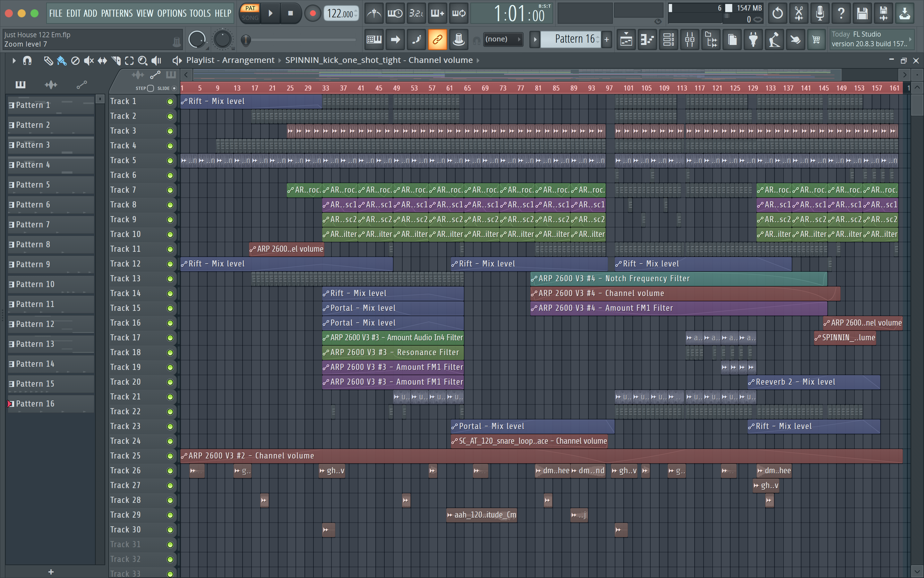Image resolution: width=924 pixels, height=578 pixels.
Task: Open the help question mark icon
Action: (x=841, y=13)
